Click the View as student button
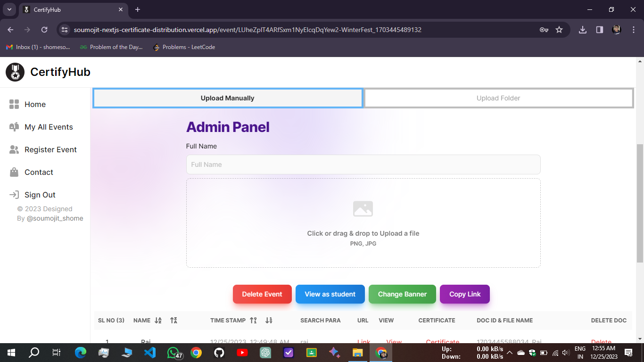The width and height of the screenshot is (644, 362). pyautogui.click(x=330, y=294)
